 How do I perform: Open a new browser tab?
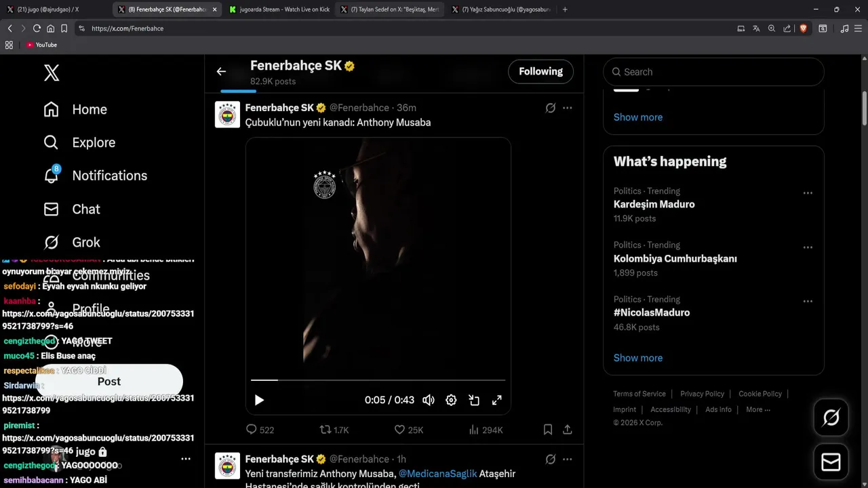[565, 9]
